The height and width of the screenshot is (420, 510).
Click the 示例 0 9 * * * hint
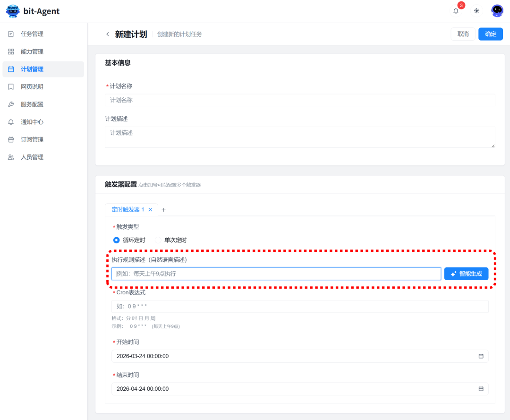click(x=146, y=326)
